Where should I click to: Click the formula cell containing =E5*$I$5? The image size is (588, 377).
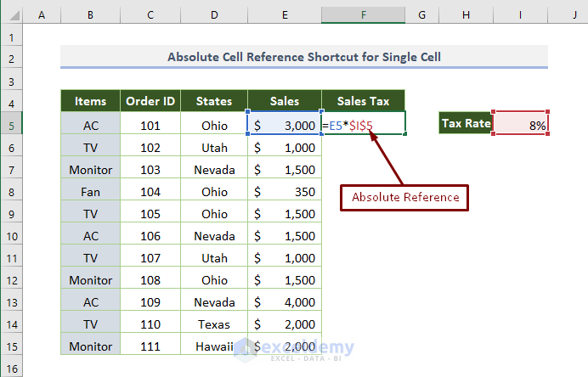click(364, 123)
